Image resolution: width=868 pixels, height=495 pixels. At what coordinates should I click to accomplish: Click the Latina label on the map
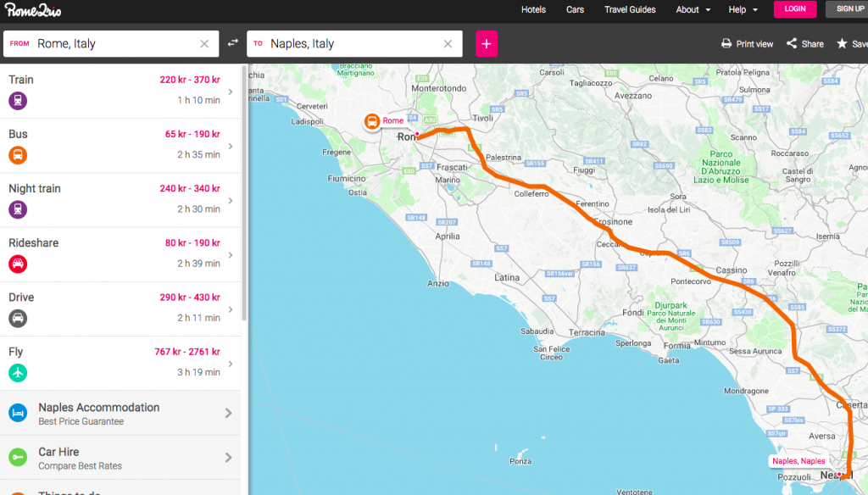point(507,277)
